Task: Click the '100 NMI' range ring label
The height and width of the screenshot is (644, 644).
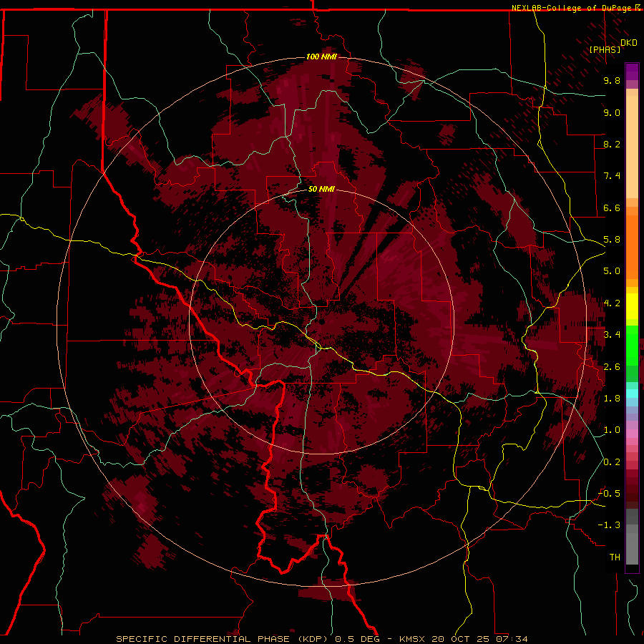Action: (321, 57)
